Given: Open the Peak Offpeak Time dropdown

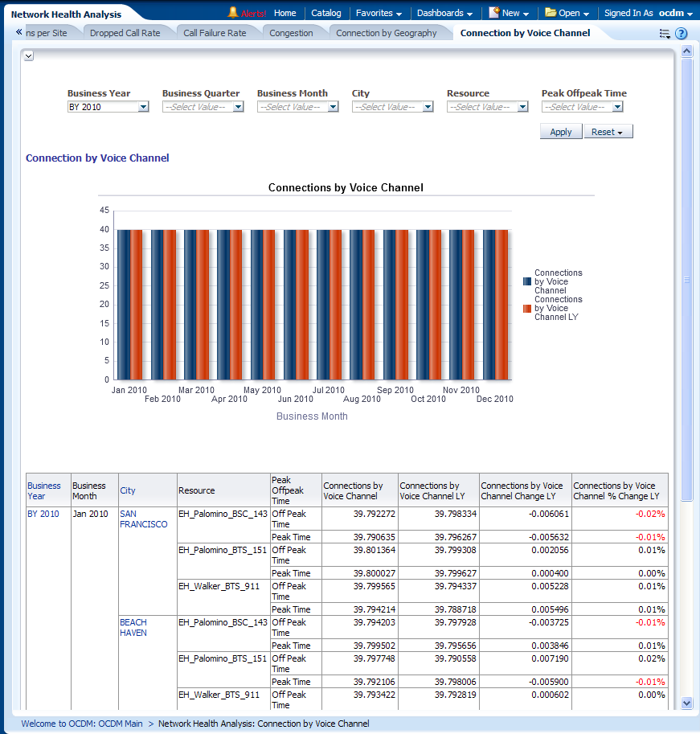Looking at the screenshot, I should pos(617,107).
